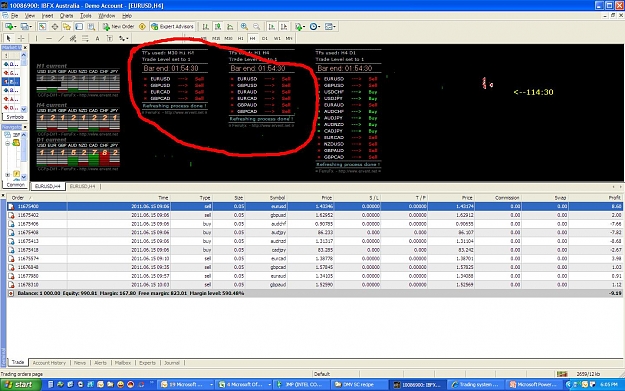The image size is (625, 391).
Task: Click Navigator scrollbar up arrow
Action: point(24,135)
